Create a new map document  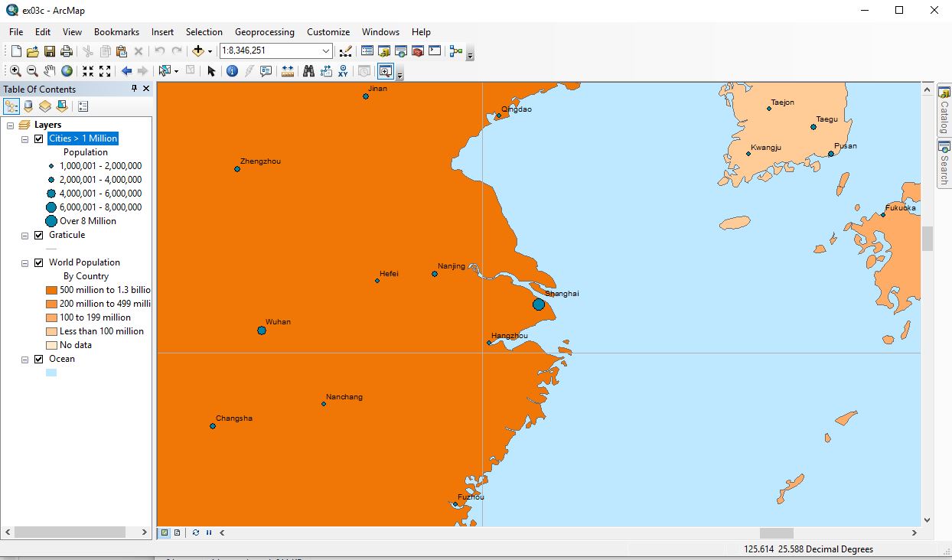coord(16,51)
